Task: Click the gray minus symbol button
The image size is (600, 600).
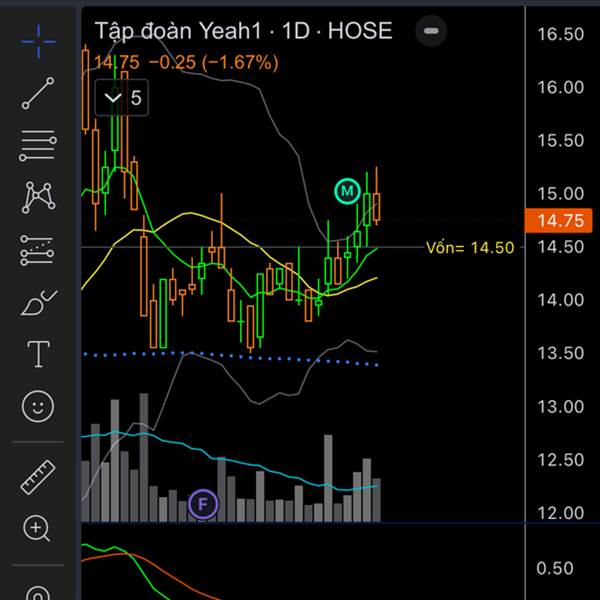Action: pos(431,31)
